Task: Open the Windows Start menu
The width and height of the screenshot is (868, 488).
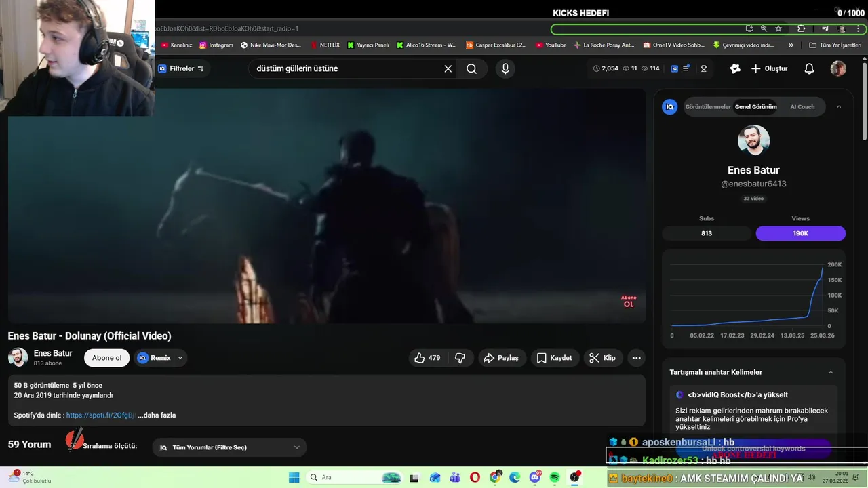Action: click(x=294, y=478)
